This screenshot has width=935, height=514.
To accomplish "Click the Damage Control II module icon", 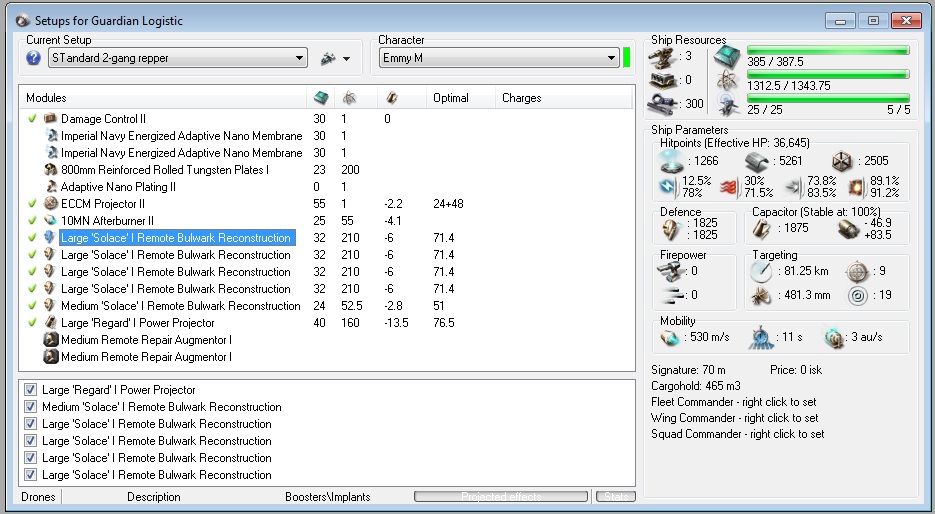I will [50, 119].
